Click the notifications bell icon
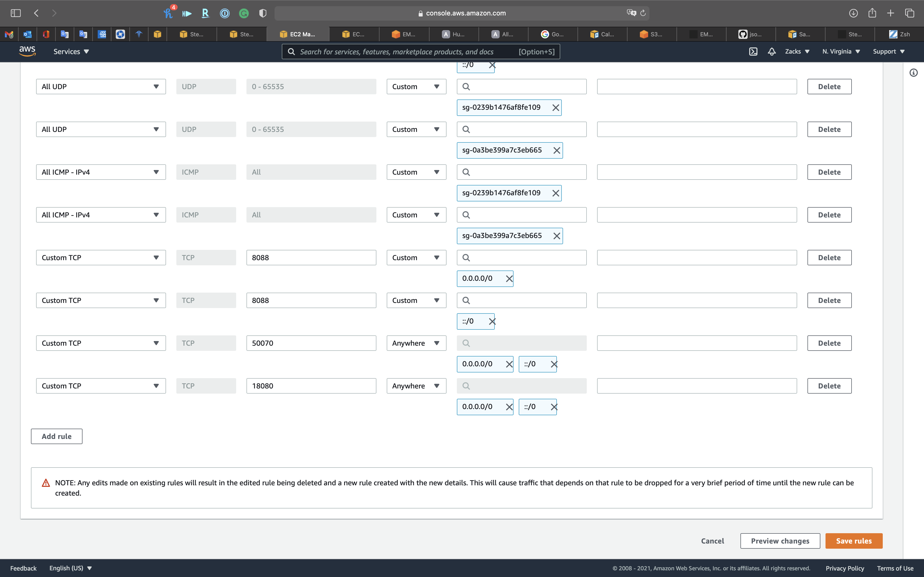This screenshot has height=577, width=924. [x=772, y=52]
